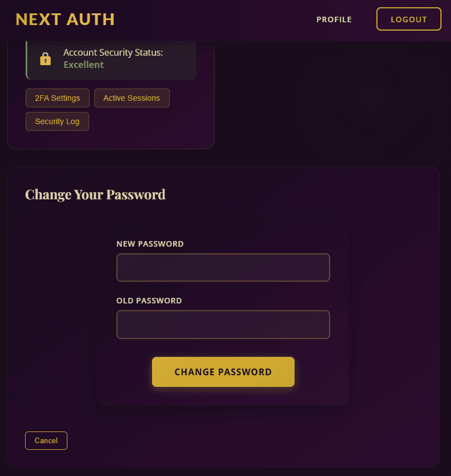This screenshot has height=476, width=451.
Task: Click the gold padlock security icon
Action: tap(45, 58)
